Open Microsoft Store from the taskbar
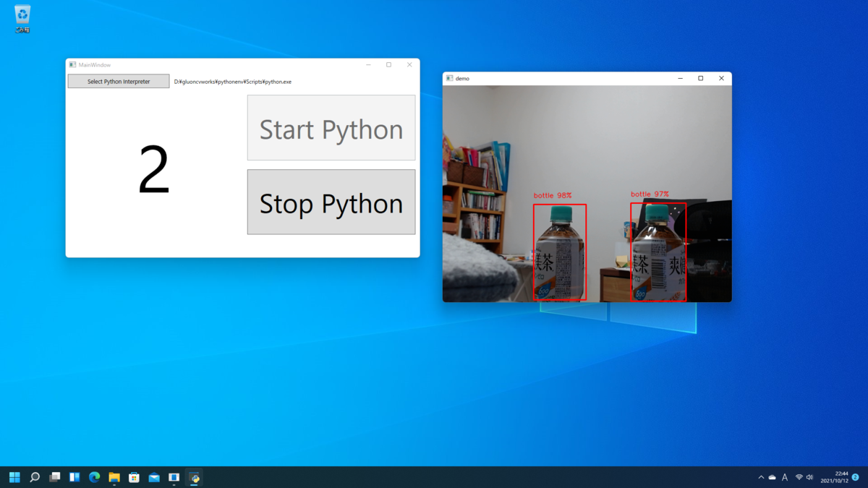 coord(134,477)
